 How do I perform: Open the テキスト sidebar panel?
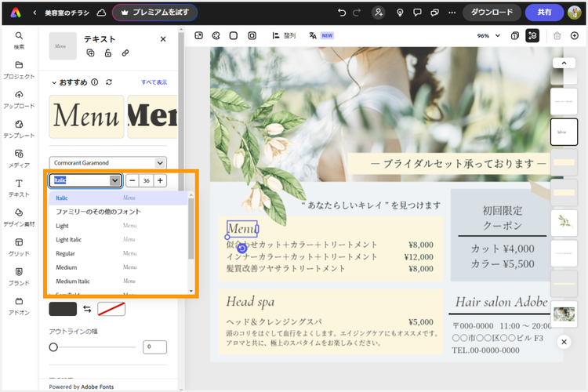19,188
